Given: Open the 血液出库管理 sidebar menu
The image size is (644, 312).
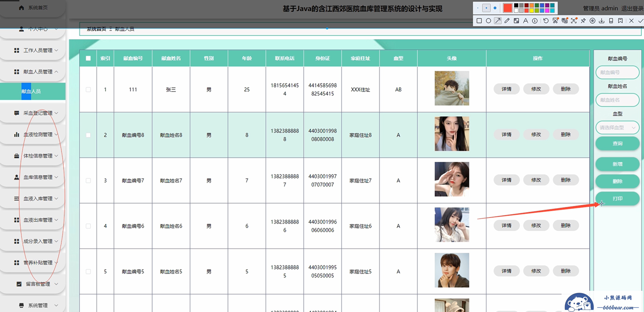Looking at the screenshot, I should click(33, 220).
